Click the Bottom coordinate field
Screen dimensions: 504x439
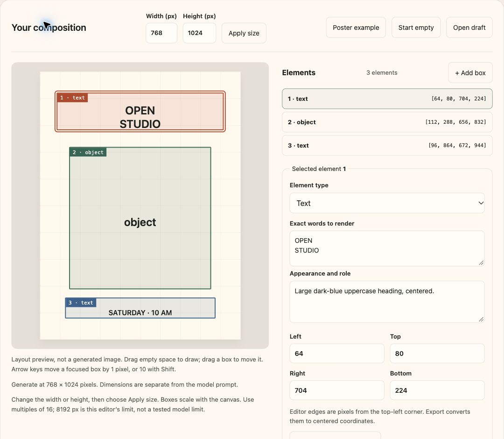pyautogui.click(x=437, y=390)
